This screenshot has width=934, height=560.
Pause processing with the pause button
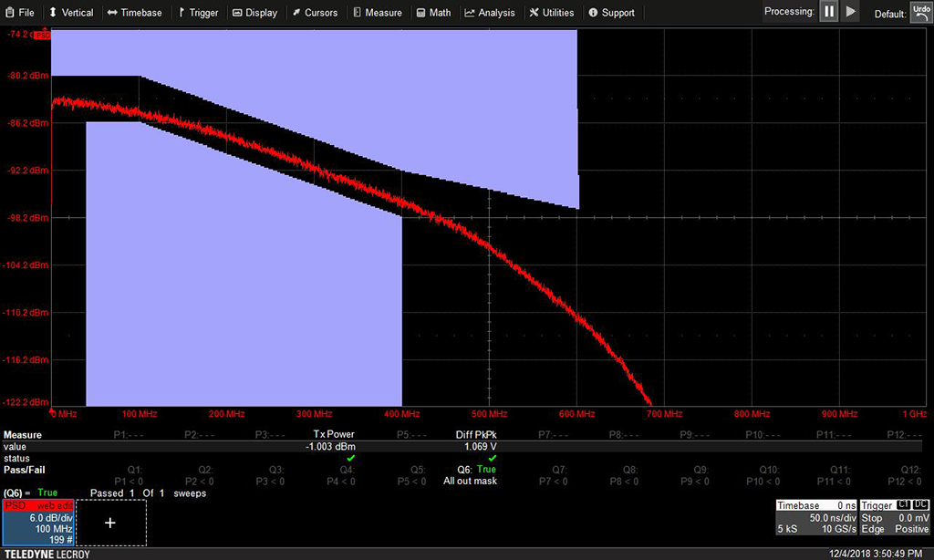coord(828,12)
